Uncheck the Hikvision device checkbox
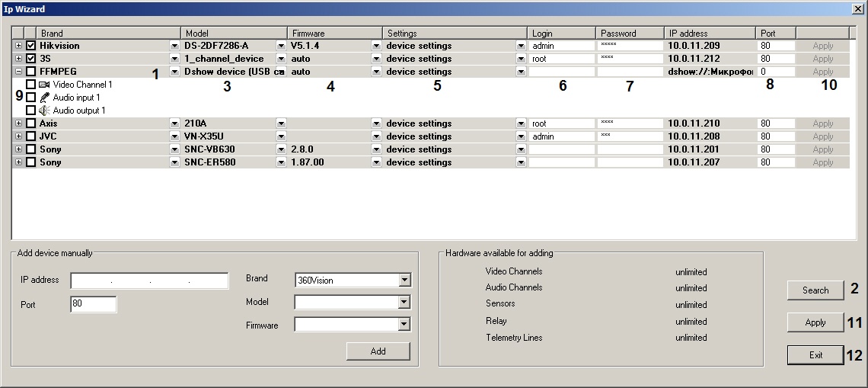 click(x=30, y=46)
